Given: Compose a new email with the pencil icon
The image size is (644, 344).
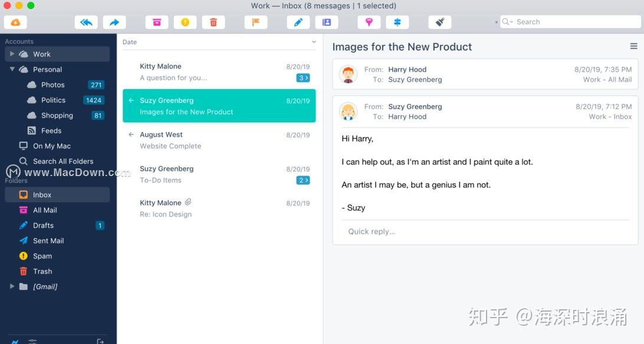Looking at the screenshot, I should click(298, 22).
